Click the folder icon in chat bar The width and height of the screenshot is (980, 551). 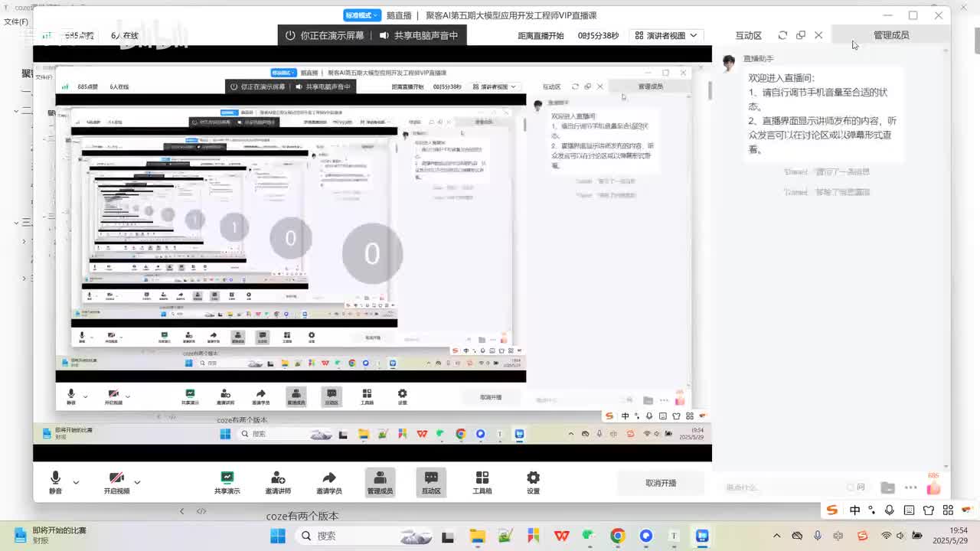(x=888, y=487)
